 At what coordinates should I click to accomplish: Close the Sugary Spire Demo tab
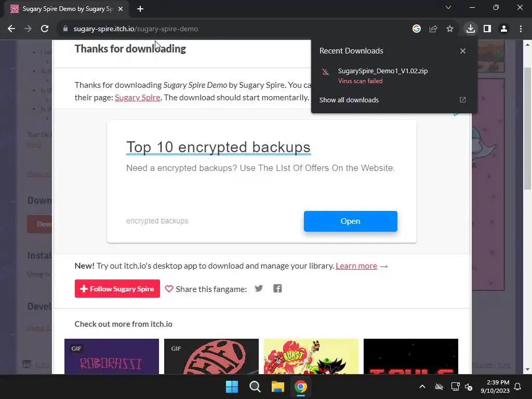pyautogui.click(x=121, y=9)
